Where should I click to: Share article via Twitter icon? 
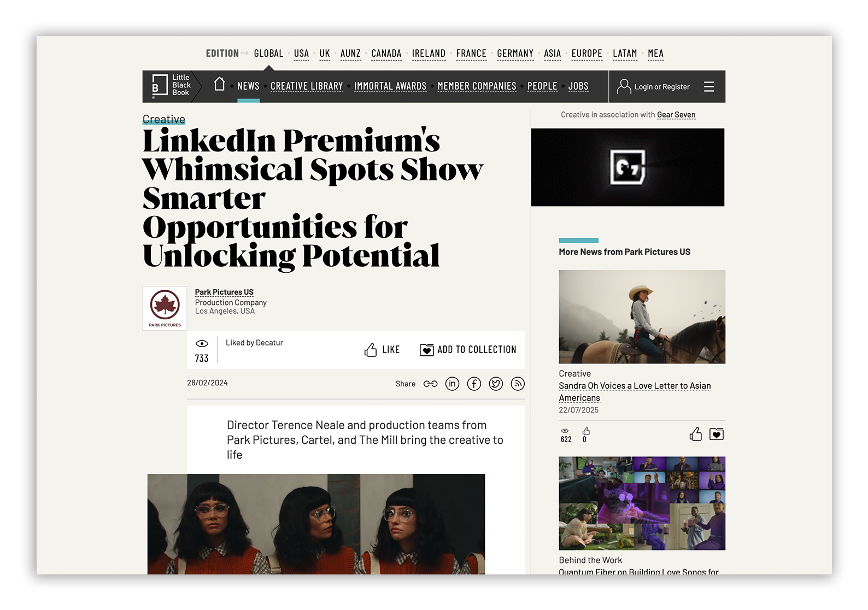click(x=496, y=384)
